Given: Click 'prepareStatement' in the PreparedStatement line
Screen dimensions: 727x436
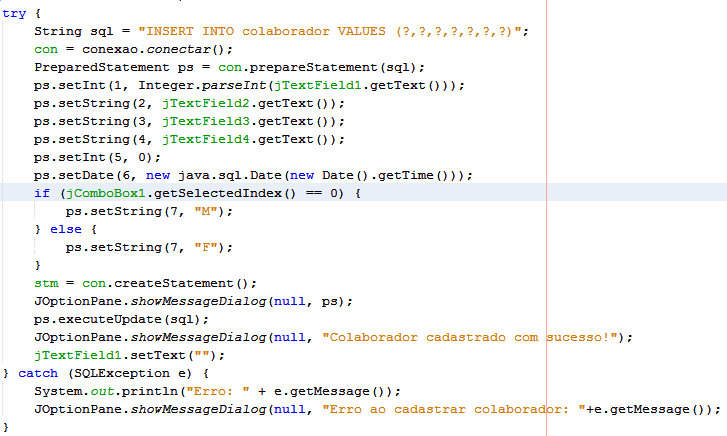Looking at the screenshot, I should pos(313,67).
